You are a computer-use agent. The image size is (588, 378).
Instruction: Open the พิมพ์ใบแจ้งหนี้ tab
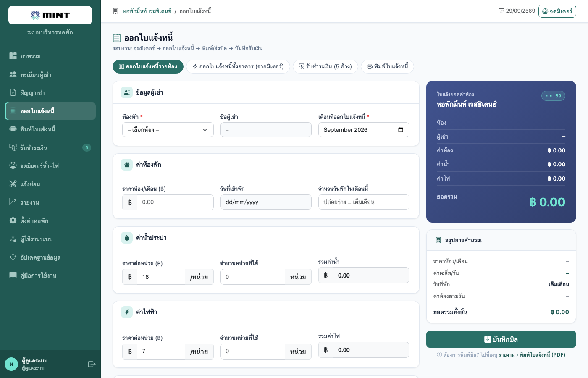coord(387,66)
